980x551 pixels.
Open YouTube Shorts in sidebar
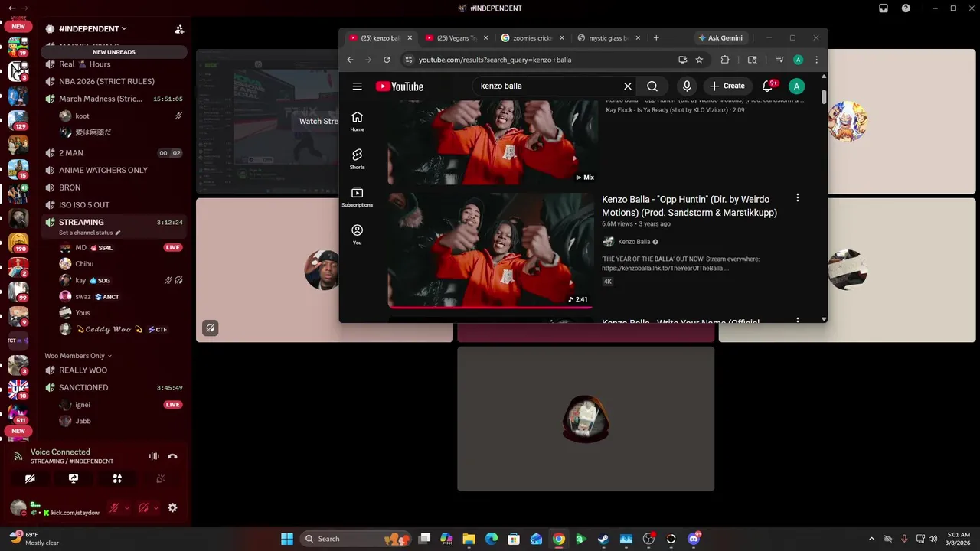coord(357,159)
